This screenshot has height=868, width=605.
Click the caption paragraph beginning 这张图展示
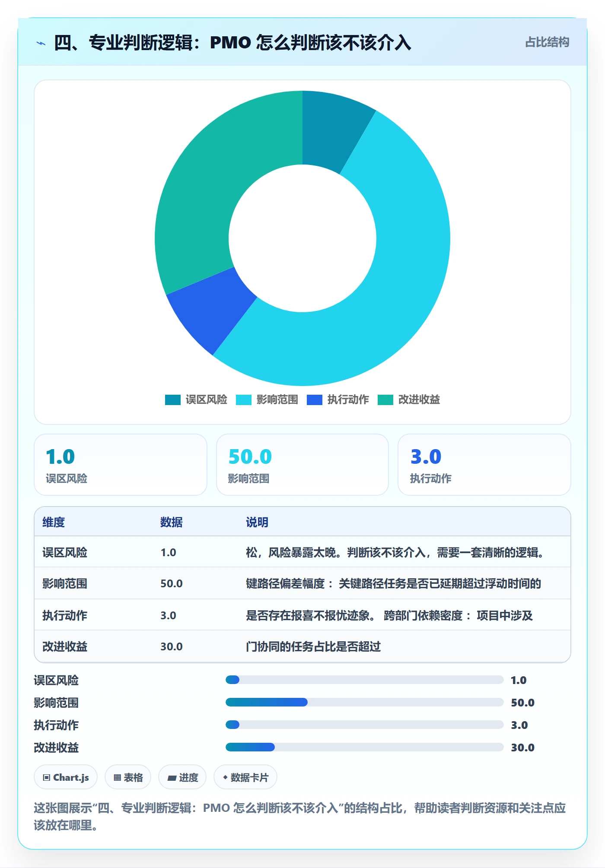click(300, 816)
